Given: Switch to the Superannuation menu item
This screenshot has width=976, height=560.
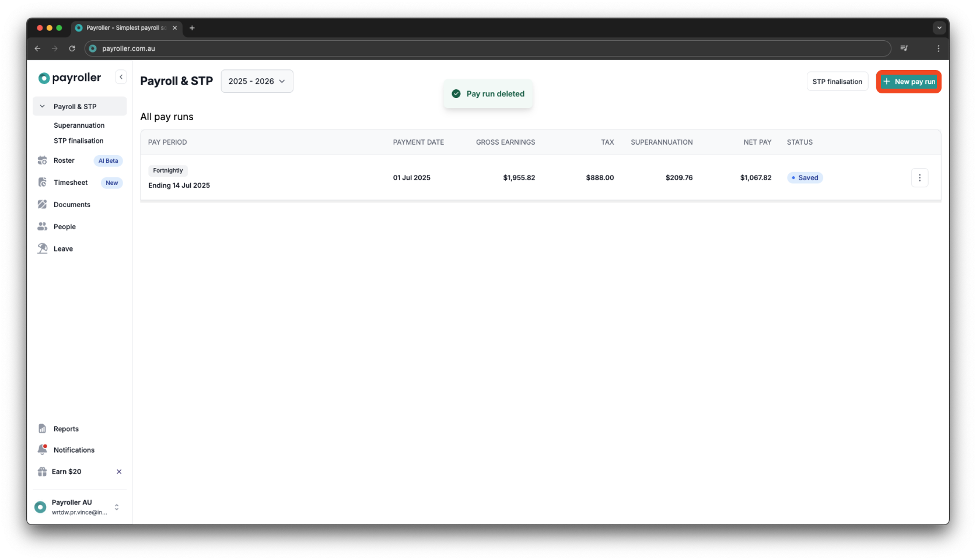Looking at the screenshot, I should [79, 125].
